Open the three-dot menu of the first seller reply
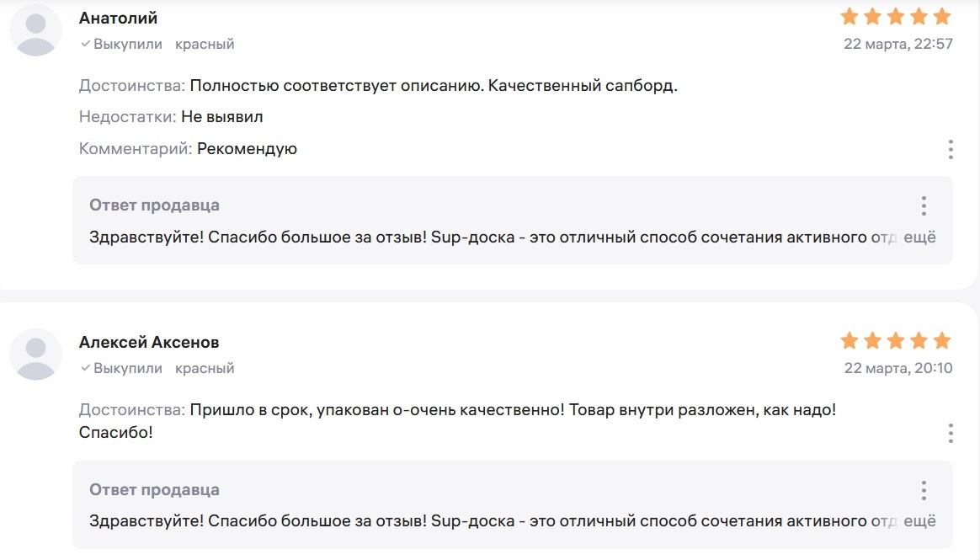 coord(924,205)
